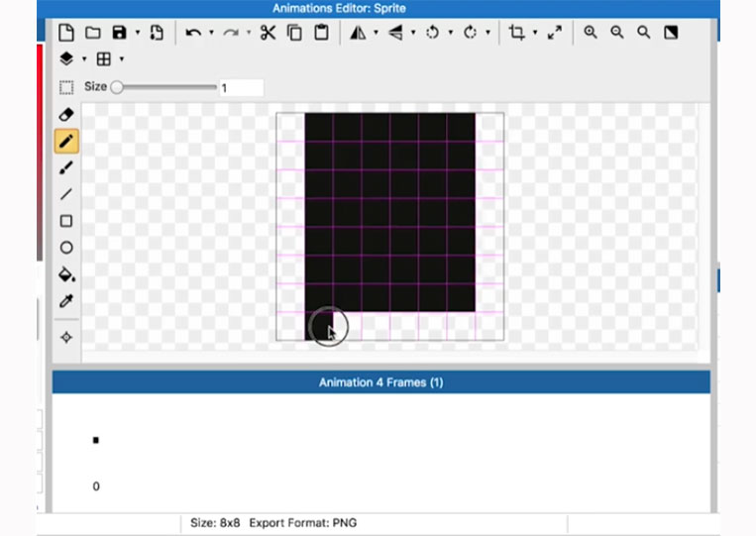Viewport: 756px width, 536px height.
Task: Expand the counter-clockwise rotate options arrow
Action: [x=450, y=33]
